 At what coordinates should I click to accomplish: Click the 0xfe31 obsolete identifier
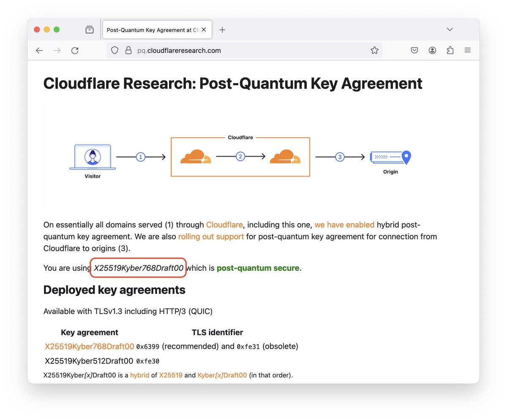[x=248, y=347]
